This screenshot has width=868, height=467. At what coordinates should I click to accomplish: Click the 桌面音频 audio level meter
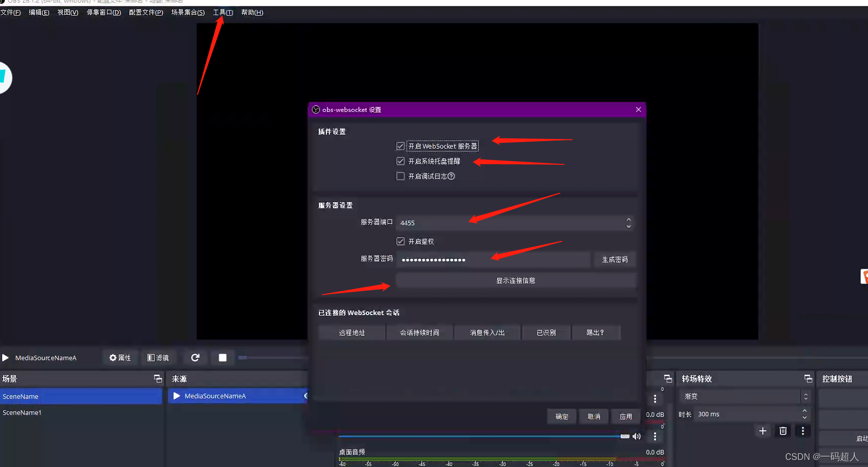pyautogui.click(x=502, y=459)
